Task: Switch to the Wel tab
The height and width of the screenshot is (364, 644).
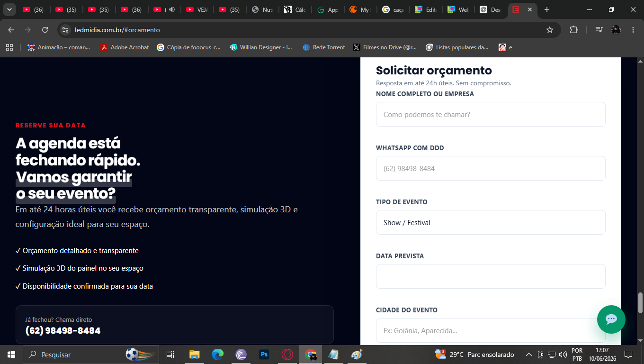Action: 459,9
